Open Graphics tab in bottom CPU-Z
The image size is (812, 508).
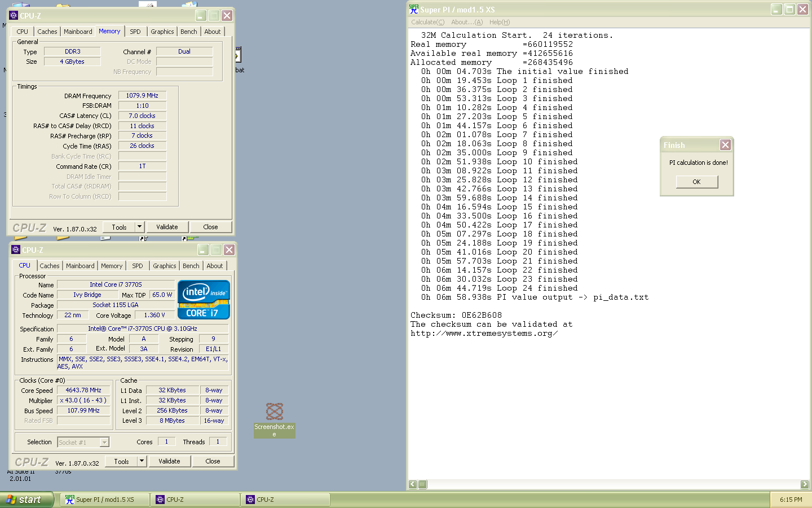pos(165,266)
